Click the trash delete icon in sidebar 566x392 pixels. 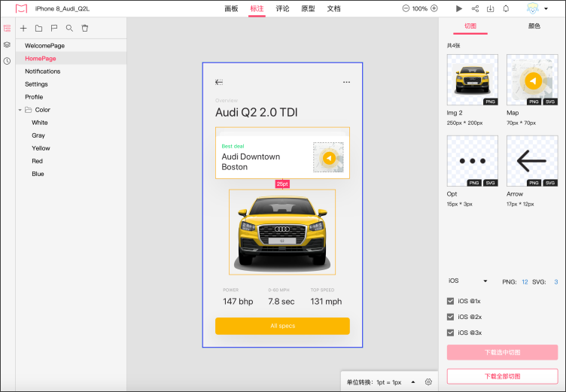point(85,29)
